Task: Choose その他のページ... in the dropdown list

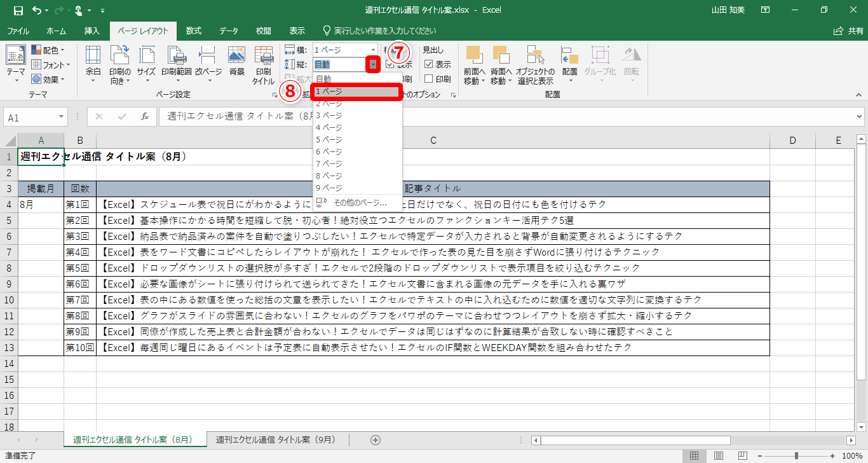Action: click(357, 203)
